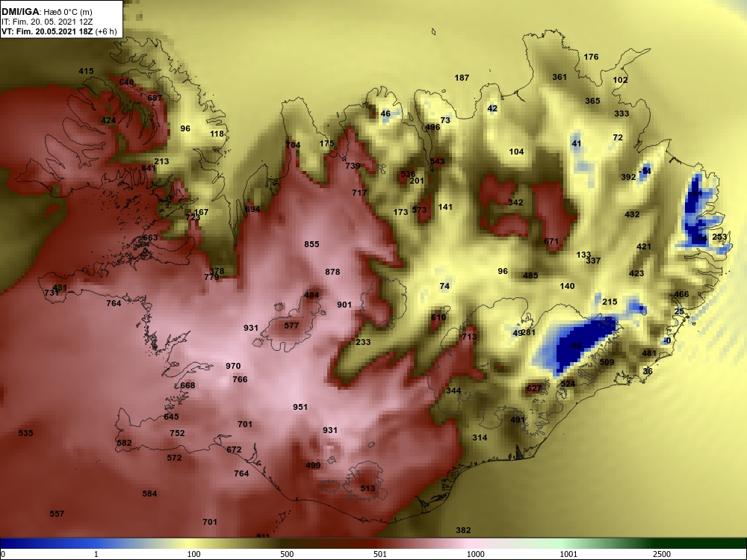Click the map value 118
This screenshot has width=747, height=560.
pos(217,134)
